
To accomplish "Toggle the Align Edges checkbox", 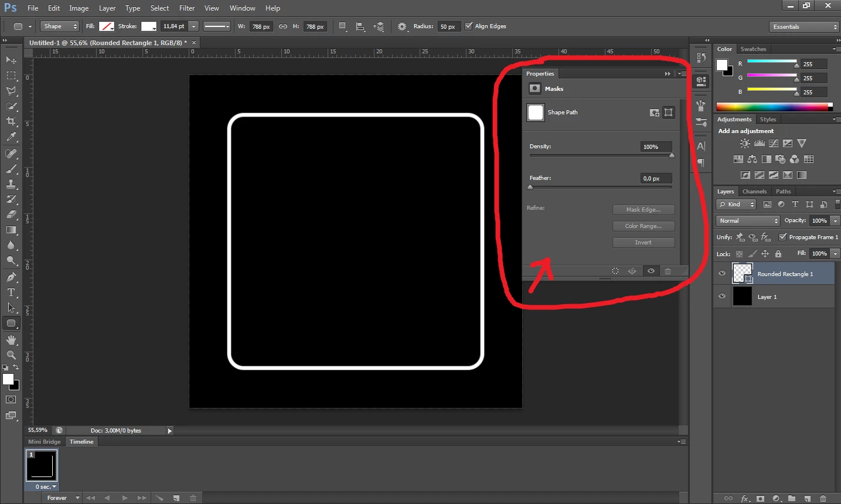I will (468, 26).
